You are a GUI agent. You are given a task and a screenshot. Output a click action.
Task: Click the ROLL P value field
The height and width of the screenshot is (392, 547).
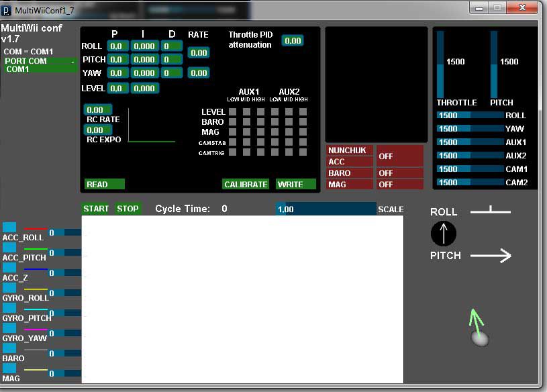click(x=117, y=46)
